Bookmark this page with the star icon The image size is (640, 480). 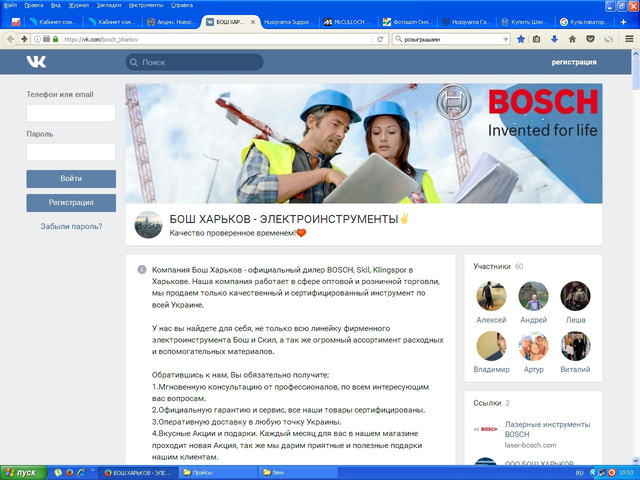pos(521,39)
